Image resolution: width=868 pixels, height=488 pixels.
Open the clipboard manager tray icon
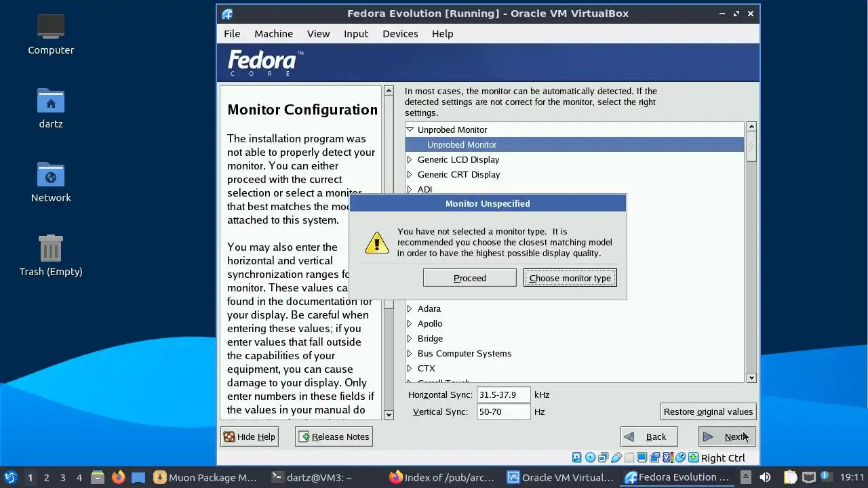point(790,477)
